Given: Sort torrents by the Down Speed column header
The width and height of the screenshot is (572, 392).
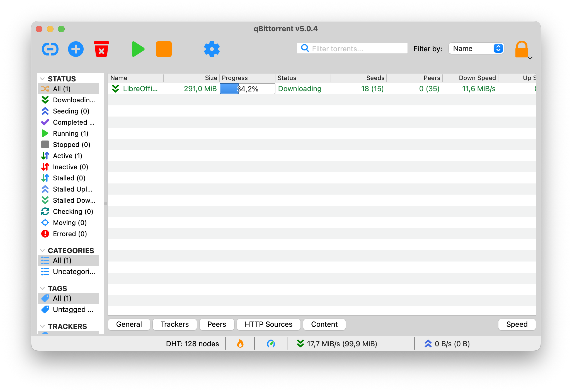Looking at the screenshot, I should pos(470,78).
